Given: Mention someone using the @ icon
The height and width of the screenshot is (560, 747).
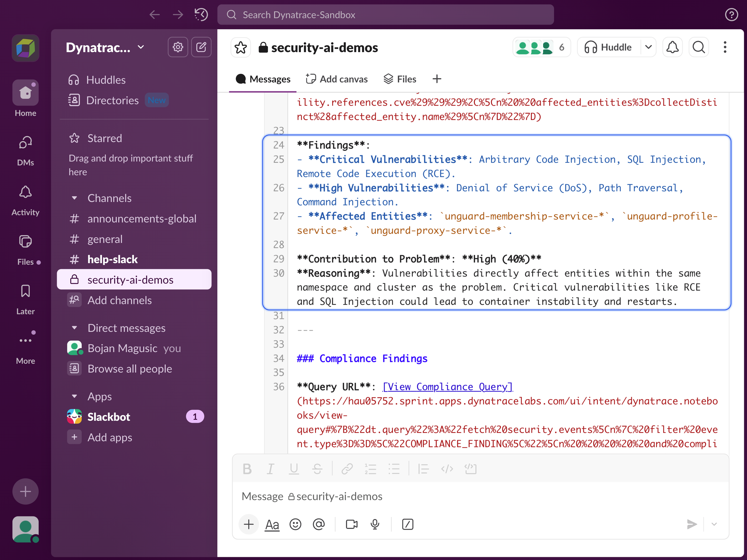Looking at the screenshot, I should tap(319, 524).
